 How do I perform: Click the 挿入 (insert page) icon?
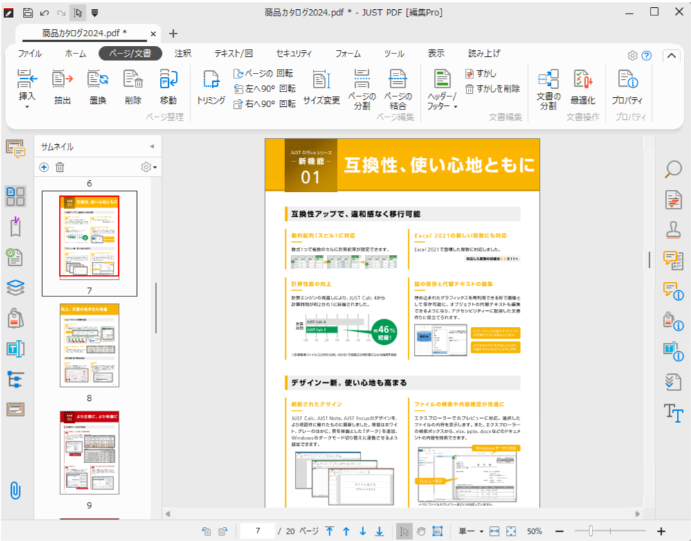tap(27, 79)
